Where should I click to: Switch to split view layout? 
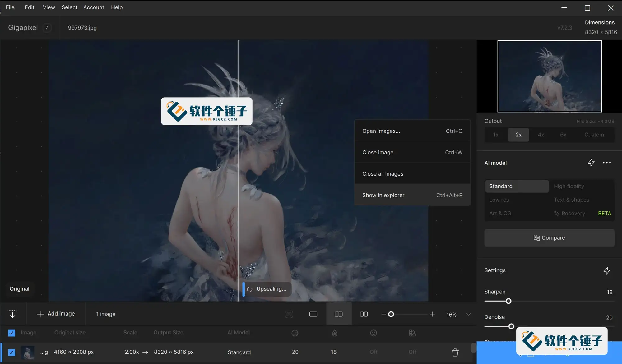(339, 314)
